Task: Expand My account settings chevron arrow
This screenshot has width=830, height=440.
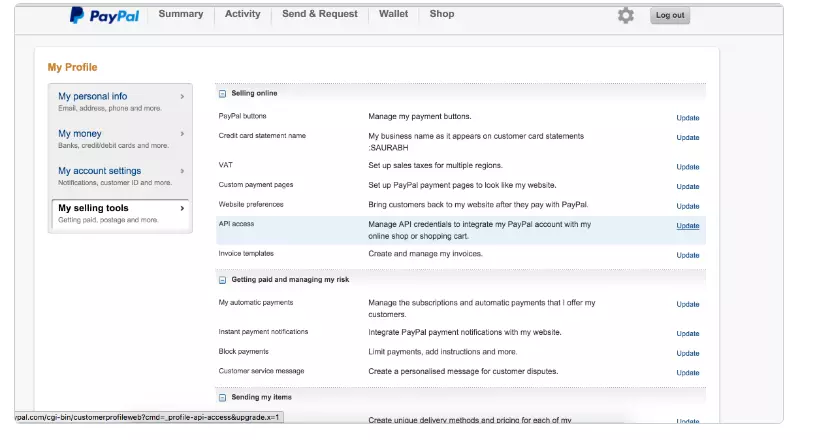Action: click(x=182, y=171)
